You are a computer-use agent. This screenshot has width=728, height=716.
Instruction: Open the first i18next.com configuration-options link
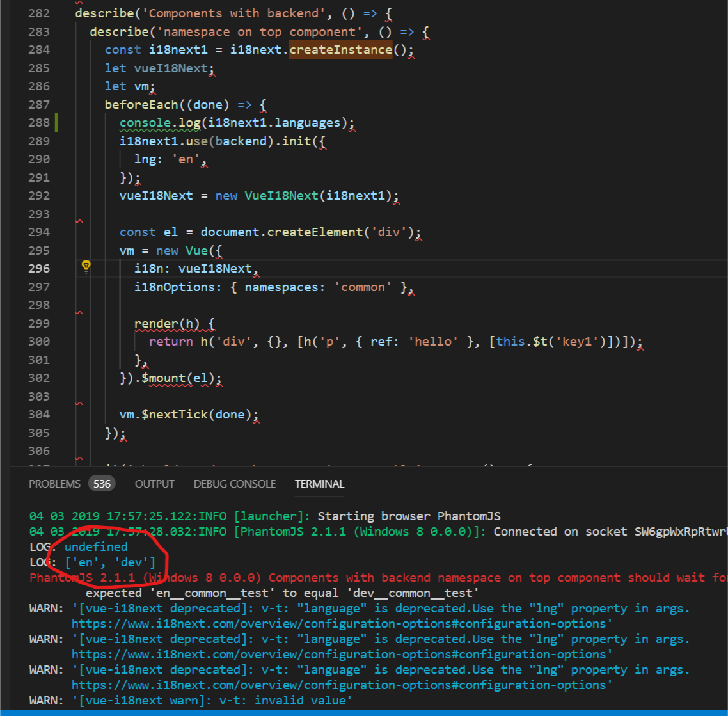click(341, 624)
